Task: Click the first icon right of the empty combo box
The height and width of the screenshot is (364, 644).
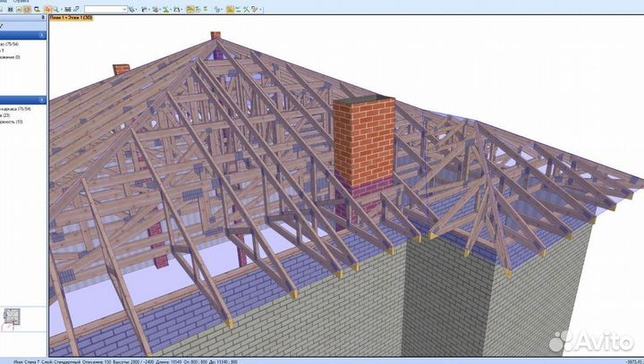Action: [132, 9]
